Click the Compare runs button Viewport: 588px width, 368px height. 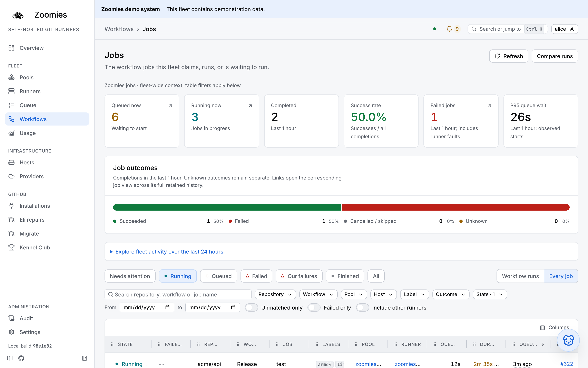coord(555,56)
